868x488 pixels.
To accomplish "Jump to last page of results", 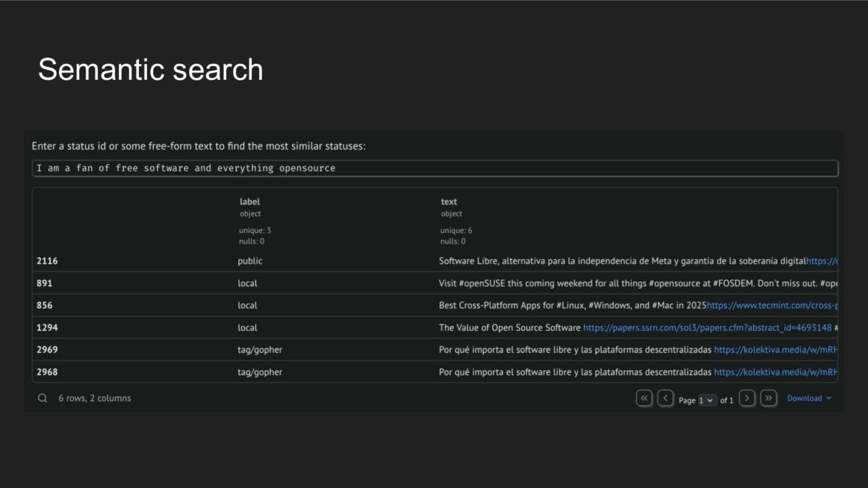I will click(x=768, y=398).
